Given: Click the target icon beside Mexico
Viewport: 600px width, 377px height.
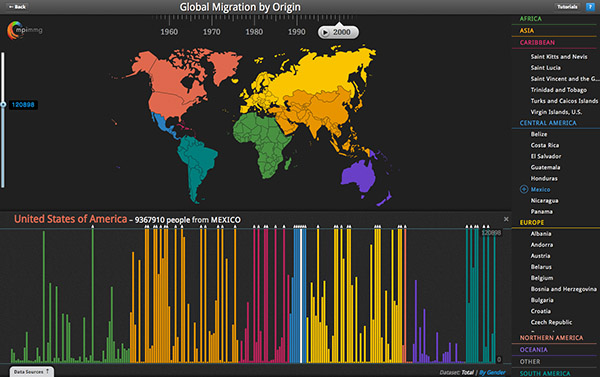Looking at the screenshot, I should [x=524, y=189].
